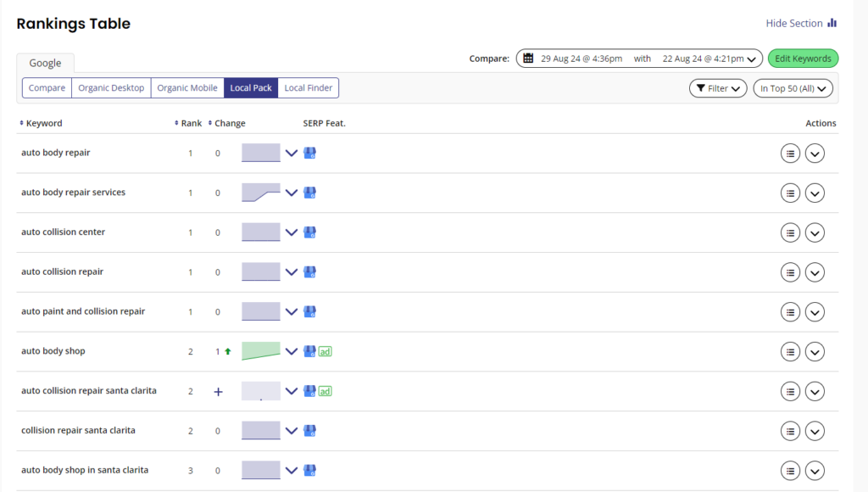
Task: Open list icon for collision repair santa clarita
Action: coord(790,431)
